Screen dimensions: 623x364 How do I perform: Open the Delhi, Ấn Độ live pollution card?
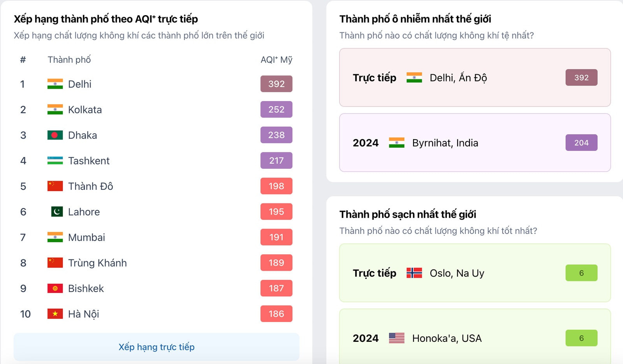[475, 77]
